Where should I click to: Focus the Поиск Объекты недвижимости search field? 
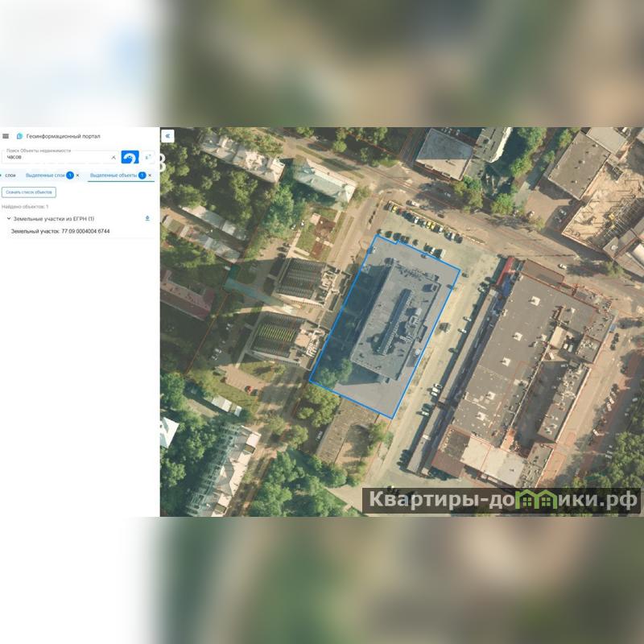click(x=56, y=157)
